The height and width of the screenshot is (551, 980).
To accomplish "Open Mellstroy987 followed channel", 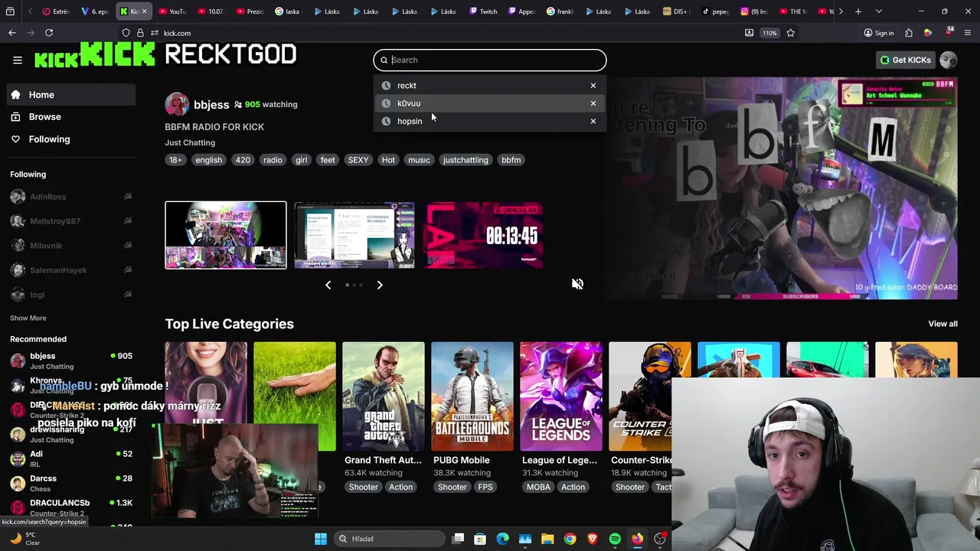I will tap(71, 221).
